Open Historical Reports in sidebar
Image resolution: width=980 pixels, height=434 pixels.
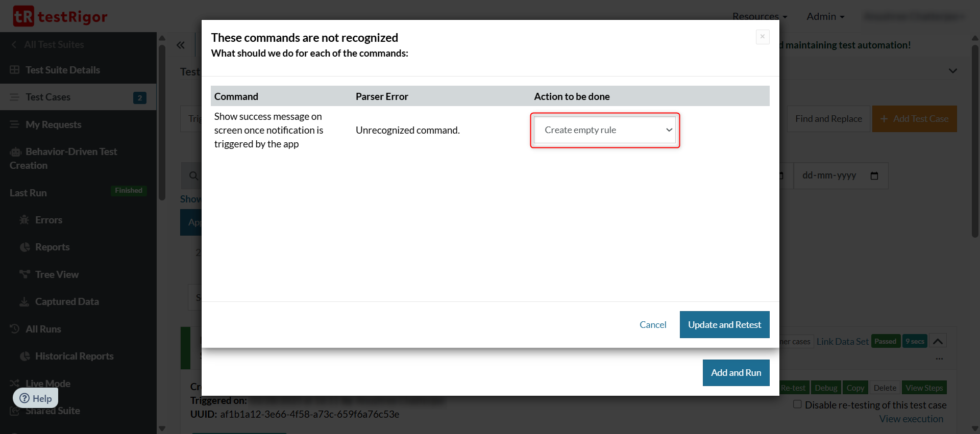[x=74, y=356]
